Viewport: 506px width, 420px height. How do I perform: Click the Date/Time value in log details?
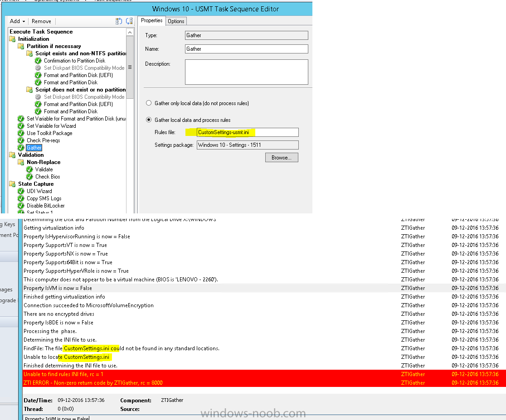point(81,400)
